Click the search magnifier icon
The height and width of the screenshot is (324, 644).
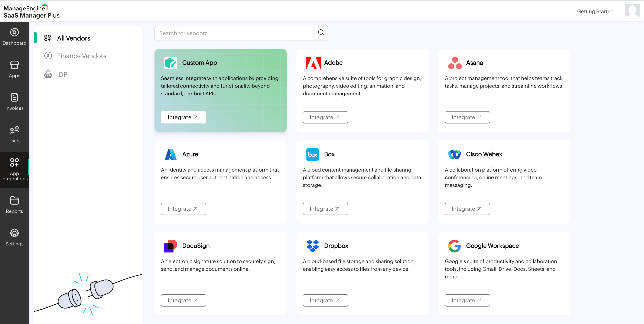point(321,33)
